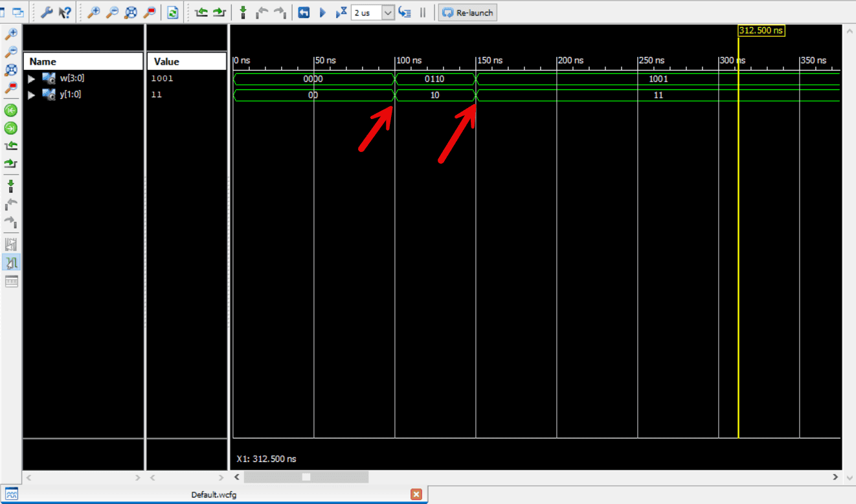
Task: Run simulation for specified time icon
Action: (341, 12)
